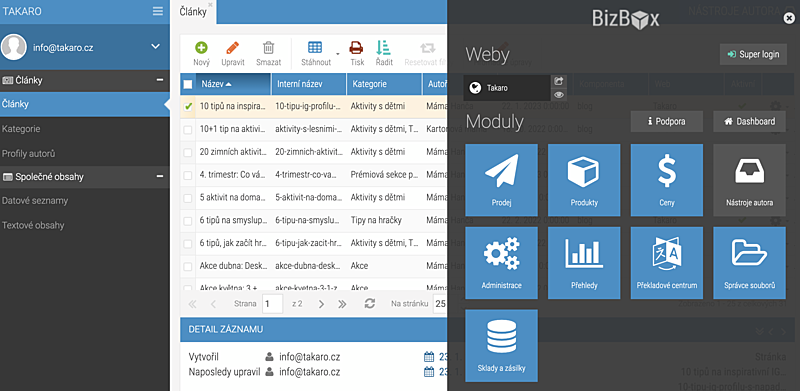Screen dimensions: 800x391
Task: Sort by Název column header
Action: pos(233,84)
